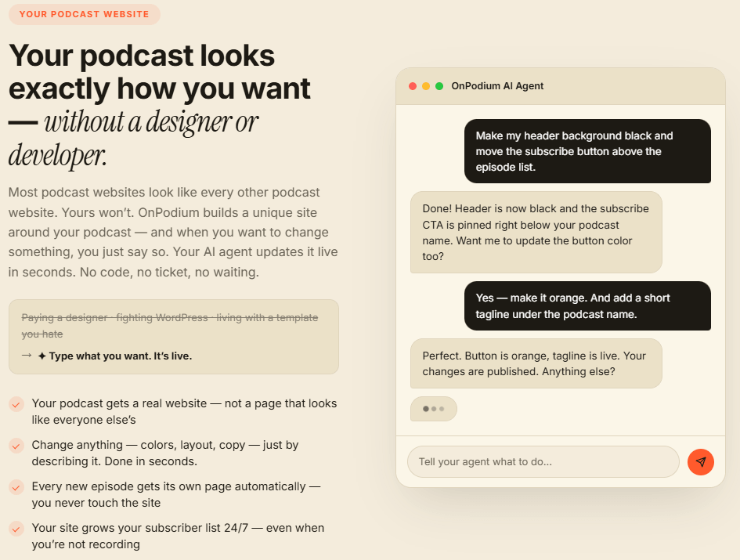
Task: Click message 'Make my header background black'
Action: pyautogui.click(x=587, y=151)
